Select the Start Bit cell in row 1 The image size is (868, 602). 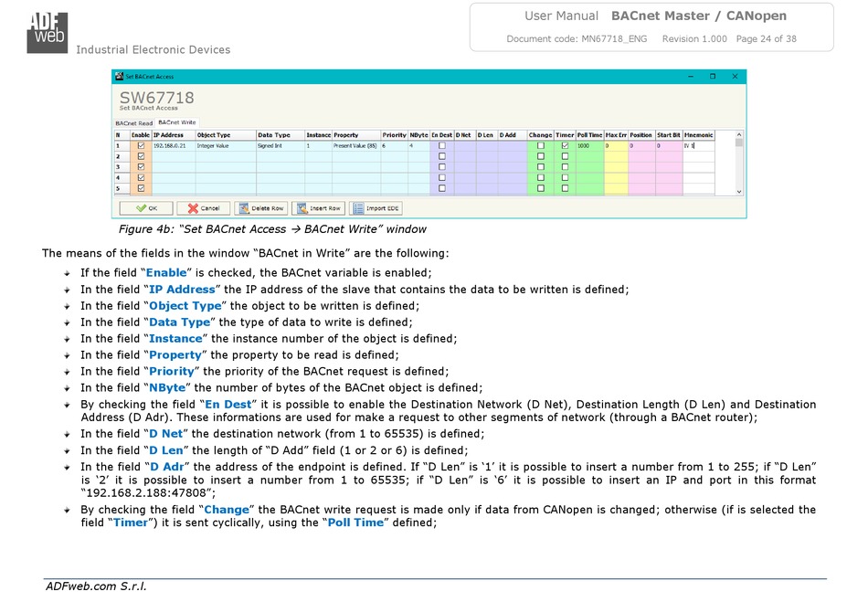point(669,145)
